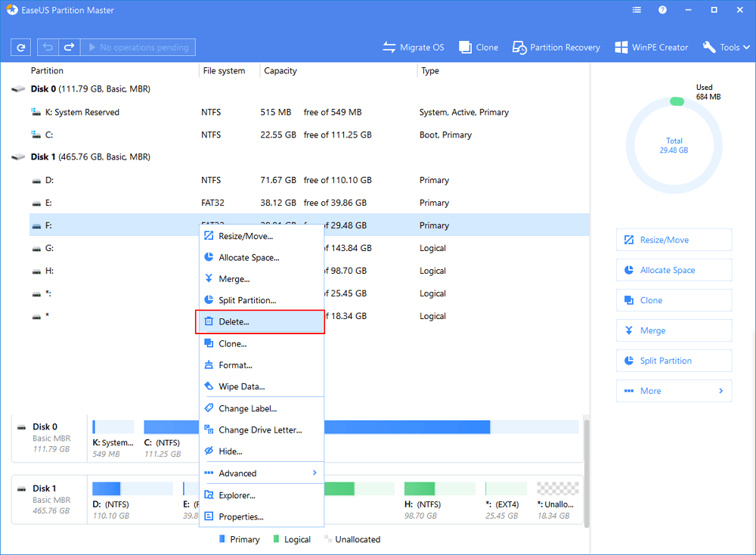Select Change Drive Letter in context menu
The width and height of the screenshot is (756, 555).
click(x=262, y=429)
